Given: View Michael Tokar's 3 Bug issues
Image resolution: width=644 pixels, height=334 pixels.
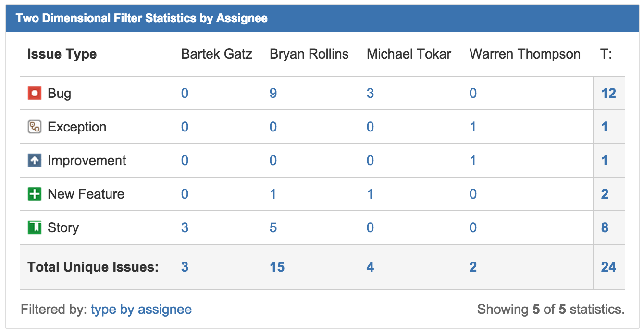Looking at the screenshot, I should (370, 93).
